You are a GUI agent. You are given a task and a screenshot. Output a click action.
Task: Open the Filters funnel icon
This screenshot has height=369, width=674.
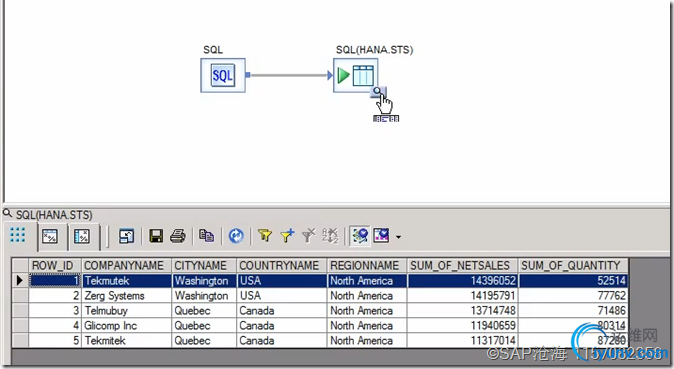pyautogui.click(x=265, y=236)
